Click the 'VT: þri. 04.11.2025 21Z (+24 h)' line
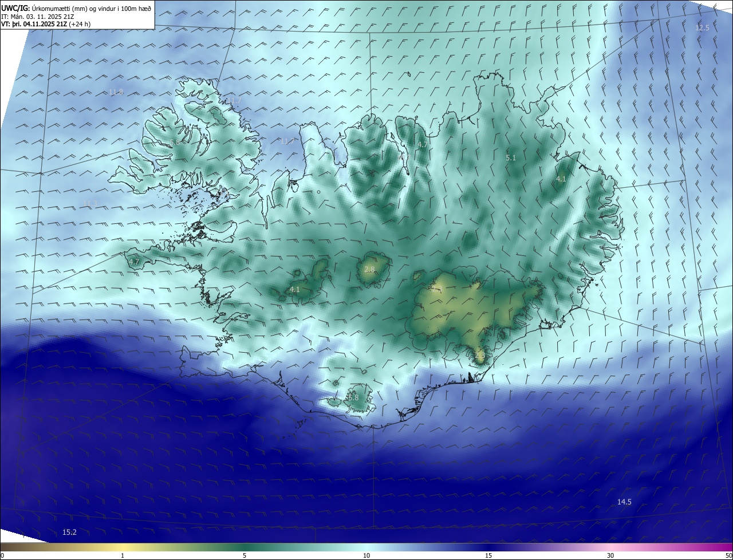Screen dimensions: 733x560 click(46, 24)
